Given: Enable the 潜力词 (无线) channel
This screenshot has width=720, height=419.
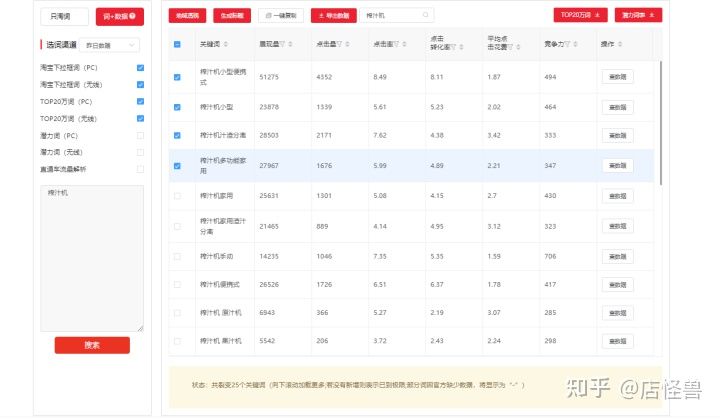Looking at the screenshot, I should (141, 152).
